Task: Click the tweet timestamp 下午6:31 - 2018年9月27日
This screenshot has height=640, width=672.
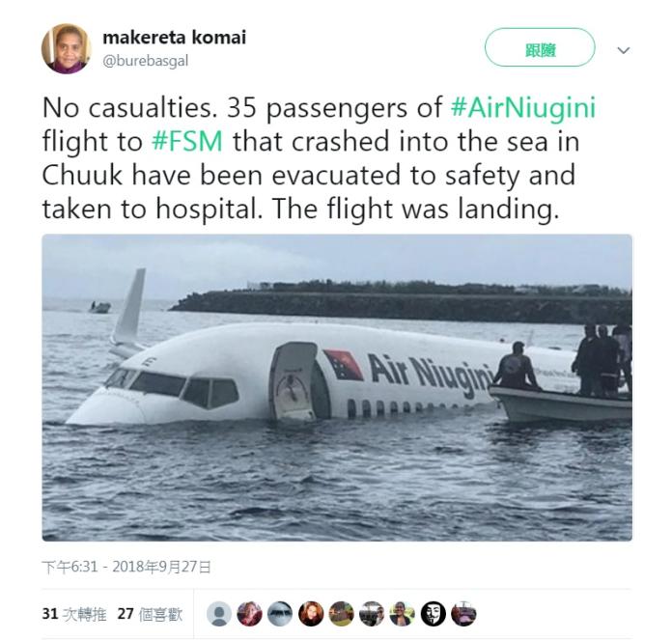Action: [126, 567]
